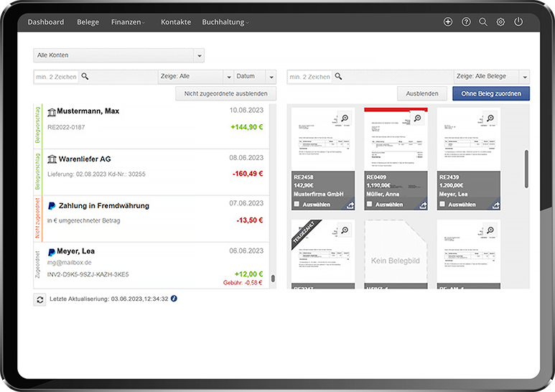Check Auswählen box for RE2458
Viewport: 555px width, 392px height.
[x=297, y=205]
